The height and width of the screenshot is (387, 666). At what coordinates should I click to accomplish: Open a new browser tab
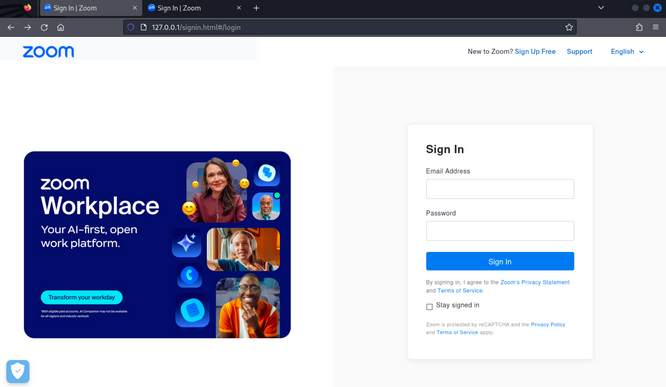(256, 8)
